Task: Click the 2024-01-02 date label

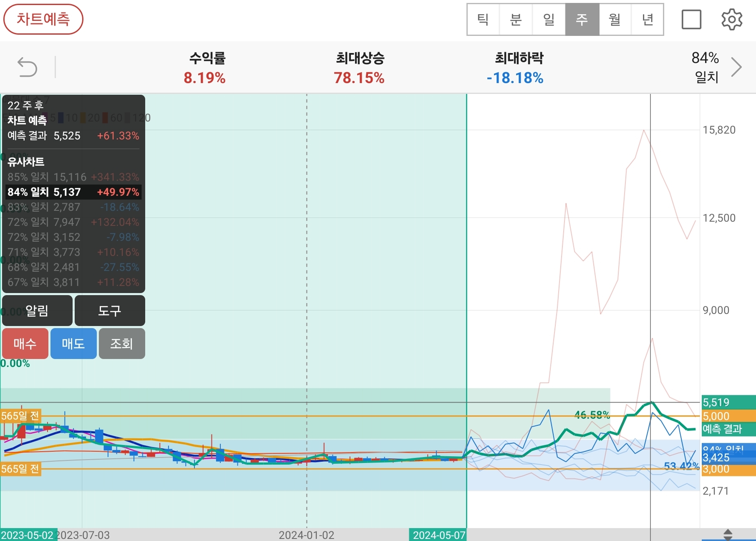Action: click(307, 535)
